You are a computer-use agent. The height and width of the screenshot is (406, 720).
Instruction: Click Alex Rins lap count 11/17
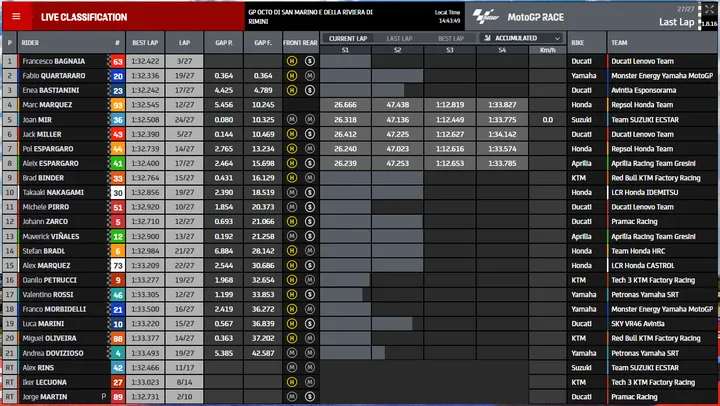pyautogui.click(x=184, y=367)
